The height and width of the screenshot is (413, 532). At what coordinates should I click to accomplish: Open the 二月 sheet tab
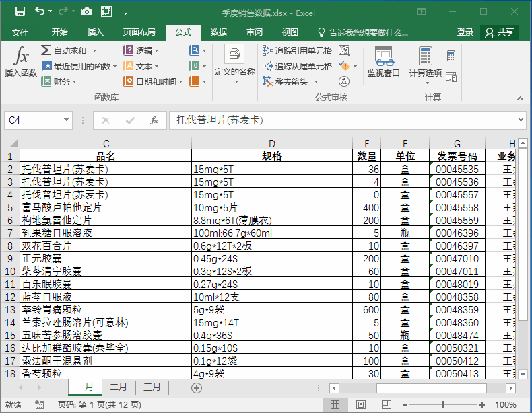(x=119, y=387)
